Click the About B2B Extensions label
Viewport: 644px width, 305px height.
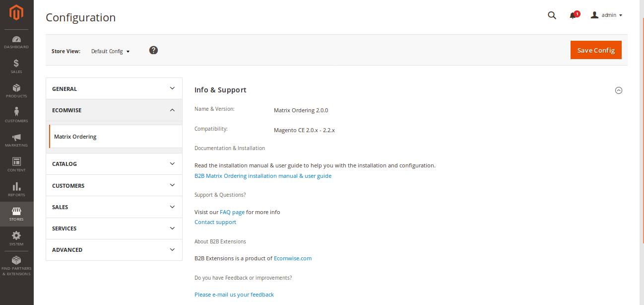(x=220, y=241)
